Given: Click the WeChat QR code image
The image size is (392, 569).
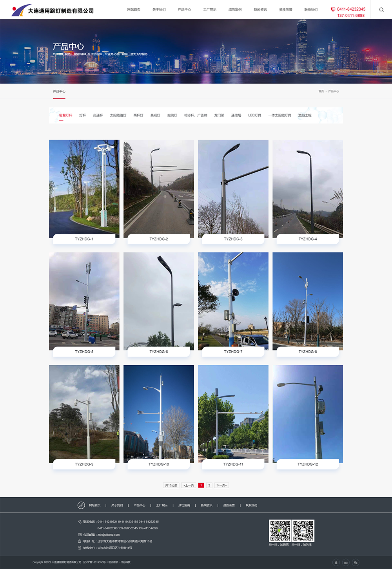Looking at the screenshot, I should 279,531.
